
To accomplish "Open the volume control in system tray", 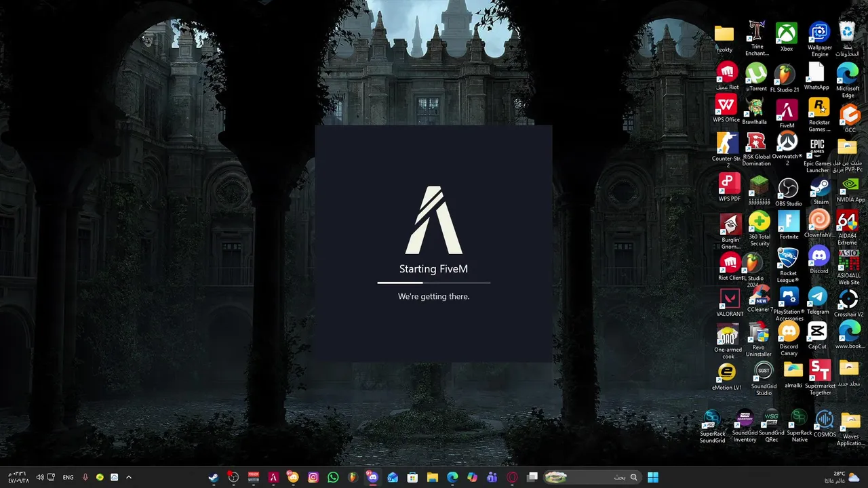I will (40, 478).
